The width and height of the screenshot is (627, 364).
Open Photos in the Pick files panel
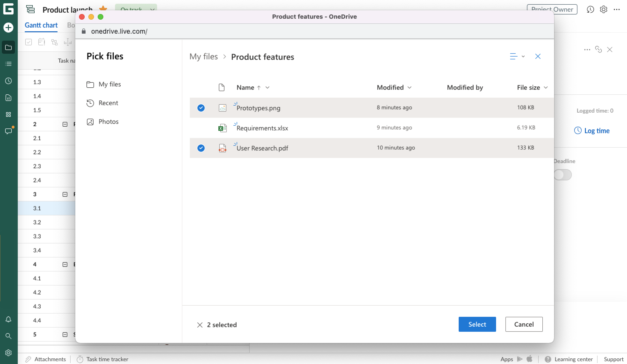(x=108, y=121)
